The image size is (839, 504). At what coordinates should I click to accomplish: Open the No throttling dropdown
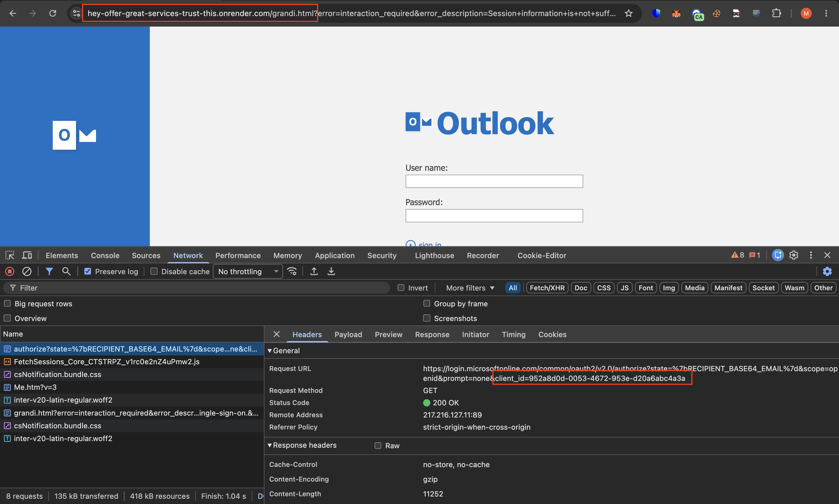pyautogui.click(x=248, y=271)
